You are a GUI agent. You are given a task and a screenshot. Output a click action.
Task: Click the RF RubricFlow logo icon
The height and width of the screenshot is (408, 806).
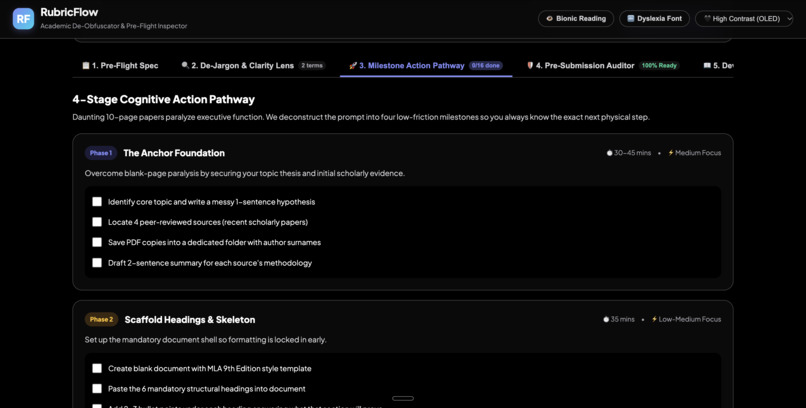24,18
